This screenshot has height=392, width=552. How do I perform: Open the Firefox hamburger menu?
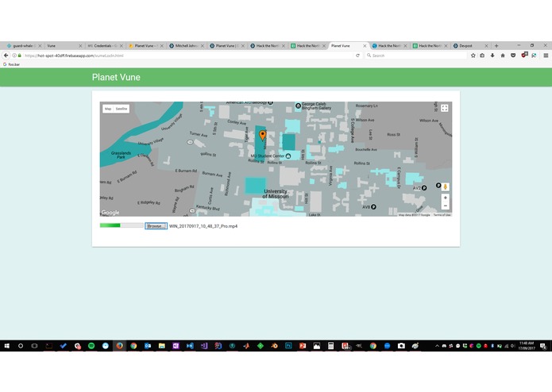pos(546,56)
